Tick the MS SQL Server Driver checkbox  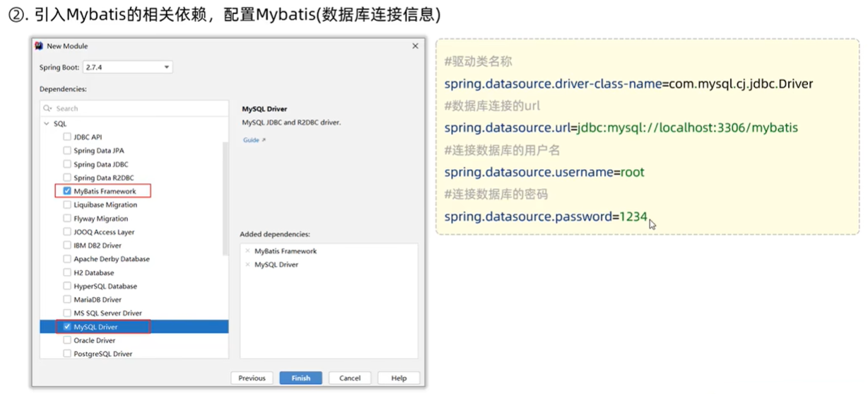coord(67,313)
